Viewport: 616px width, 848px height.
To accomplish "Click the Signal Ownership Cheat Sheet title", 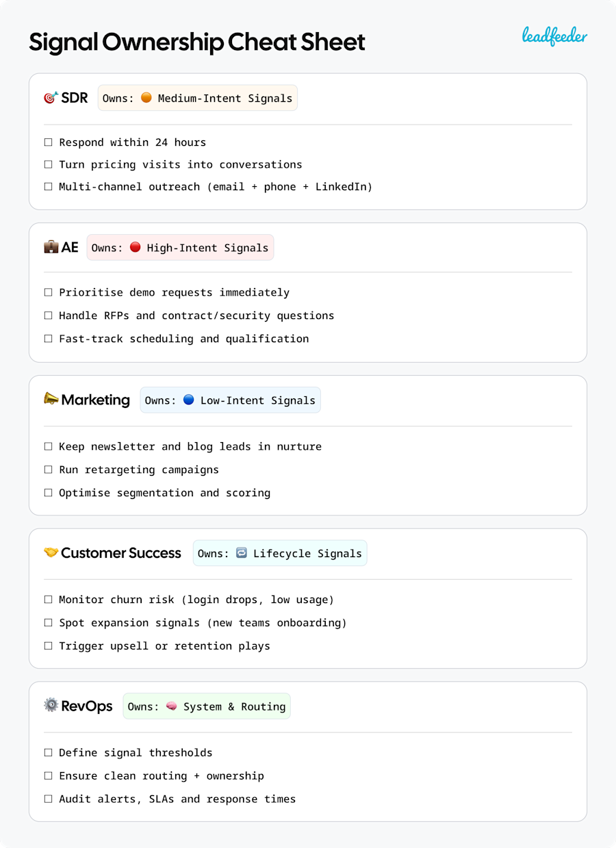I will (x=197, y=42).
